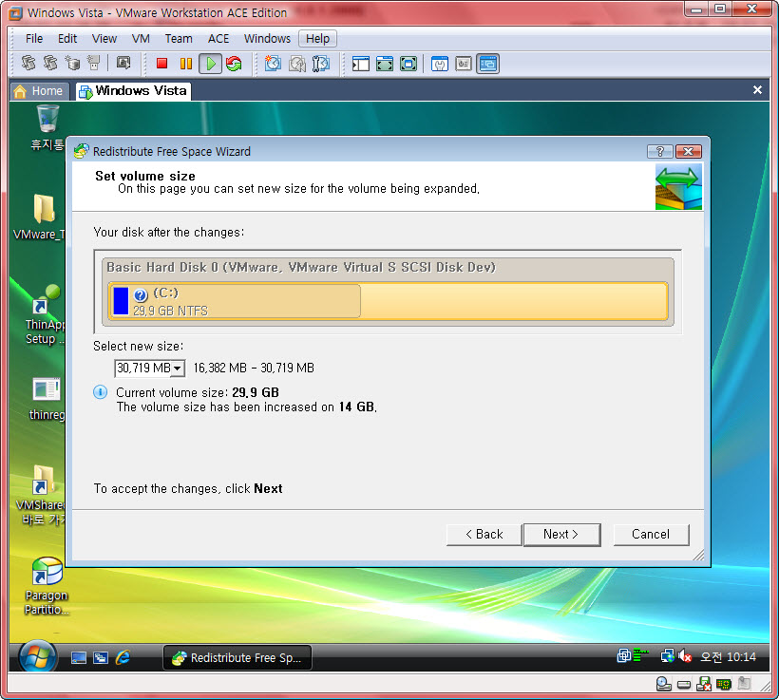This screenshot has width=779, height=700.
Task: Open the Team menu
Action: (x=179, y=39)
